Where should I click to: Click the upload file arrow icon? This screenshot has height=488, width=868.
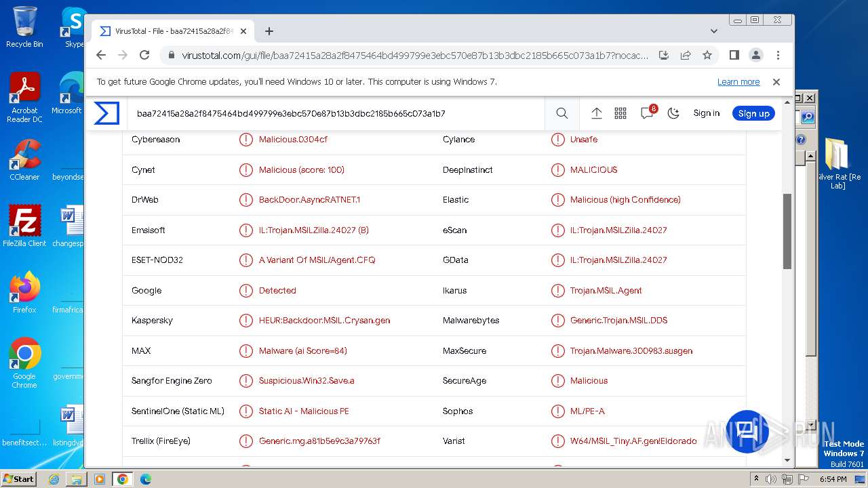597,113
